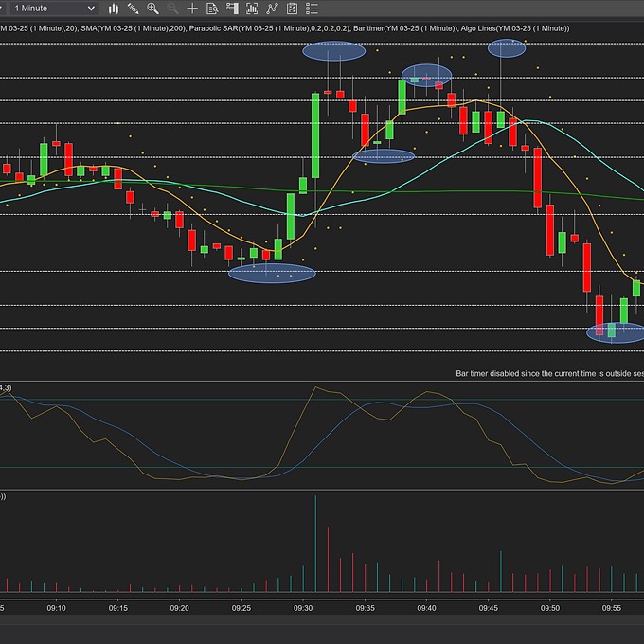Click the 09:35 time axis label

tap(366, 608)
